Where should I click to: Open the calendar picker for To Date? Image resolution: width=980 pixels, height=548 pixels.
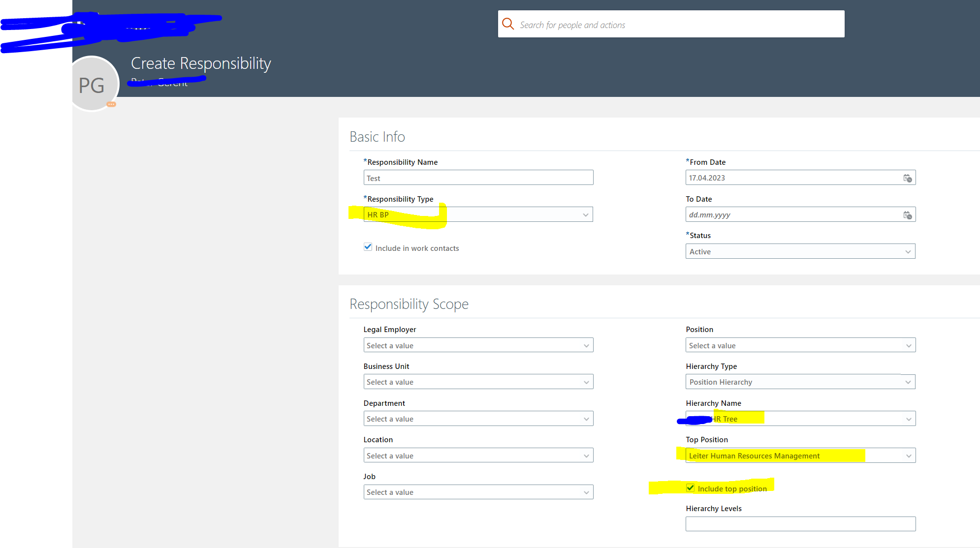point(907,214)
